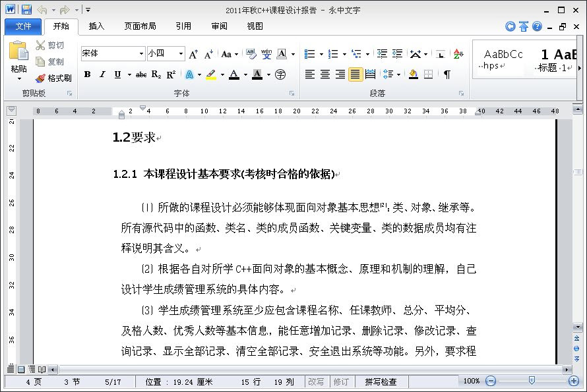Open highlight color dropdown arrow
The image size is (587, 392).
coord(222,75)
